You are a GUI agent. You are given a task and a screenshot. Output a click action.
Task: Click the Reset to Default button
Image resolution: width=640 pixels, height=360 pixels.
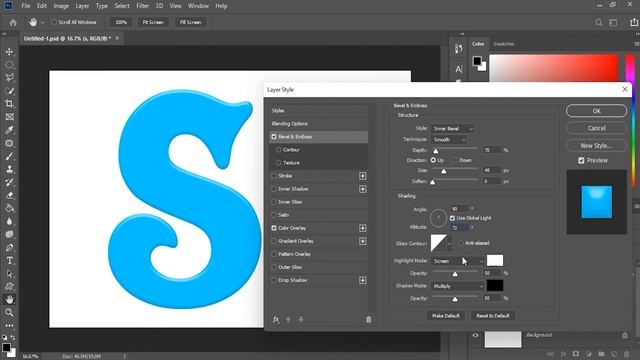tap(493, 316)
